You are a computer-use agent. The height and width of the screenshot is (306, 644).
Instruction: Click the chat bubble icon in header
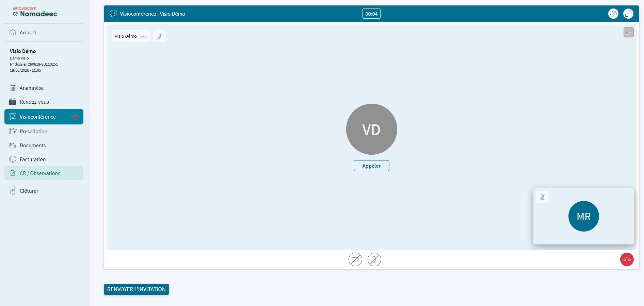(x=113, y=14)
